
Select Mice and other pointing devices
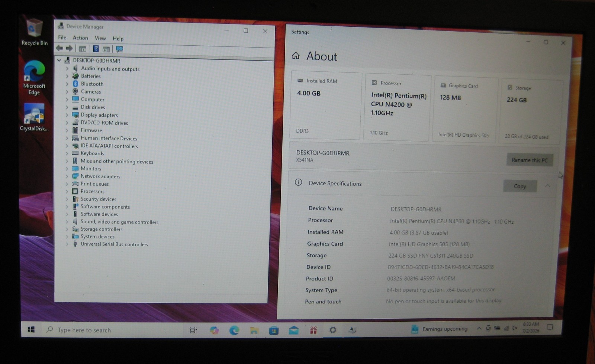click(117, 161)
